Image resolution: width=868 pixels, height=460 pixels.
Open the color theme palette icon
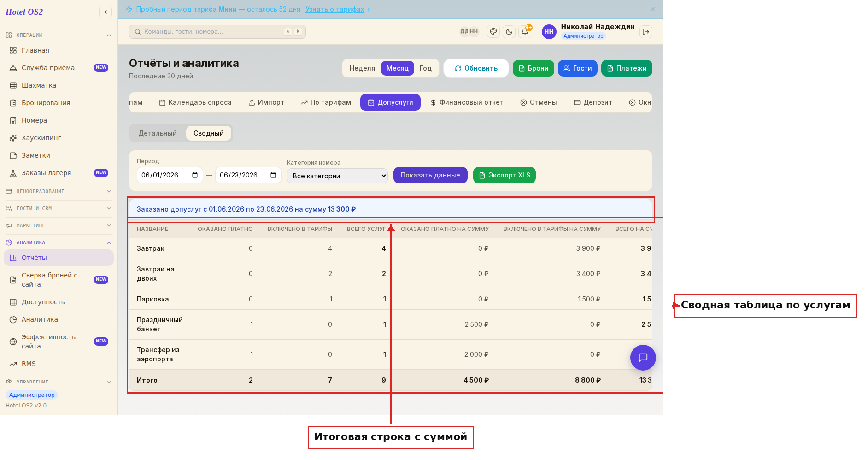(493, 32)
